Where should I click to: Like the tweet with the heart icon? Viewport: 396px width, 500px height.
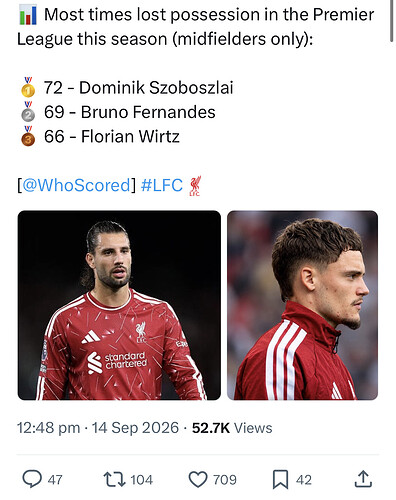click(x=198, y=480)
